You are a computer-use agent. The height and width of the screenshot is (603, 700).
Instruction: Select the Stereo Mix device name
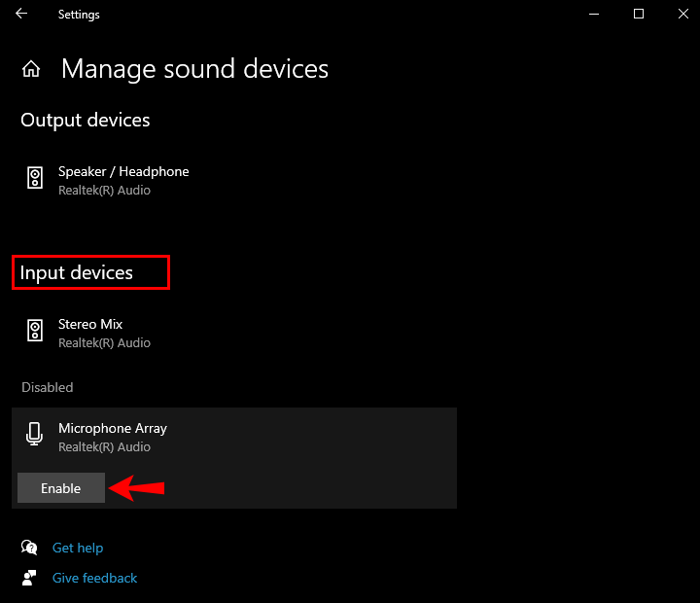[90, 324]
